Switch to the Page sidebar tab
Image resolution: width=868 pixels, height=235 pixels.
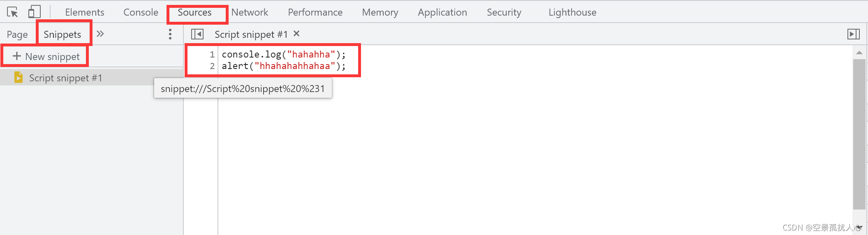click(17, 35)
